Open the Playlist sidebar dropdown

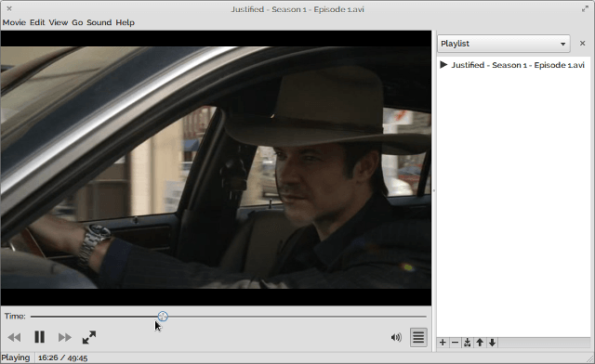(x=504, y=44)
